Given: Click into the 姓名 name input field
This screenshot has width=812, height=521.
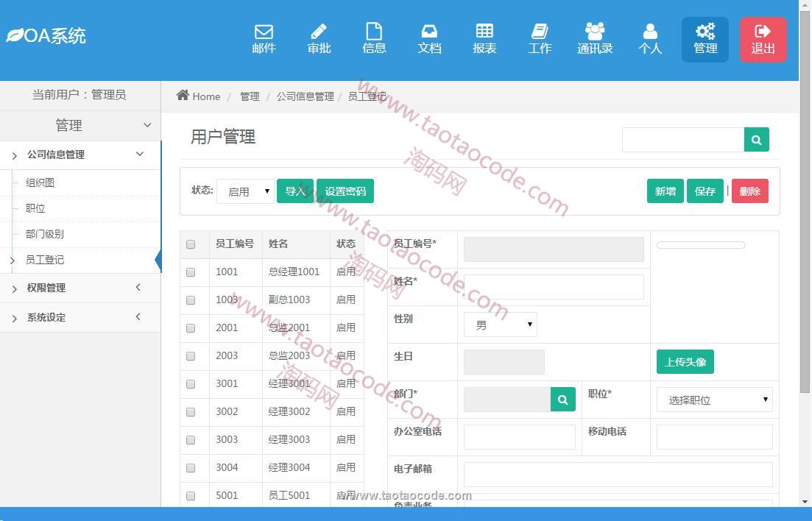Looking at the screenshot, I should (x=554, y=287).
